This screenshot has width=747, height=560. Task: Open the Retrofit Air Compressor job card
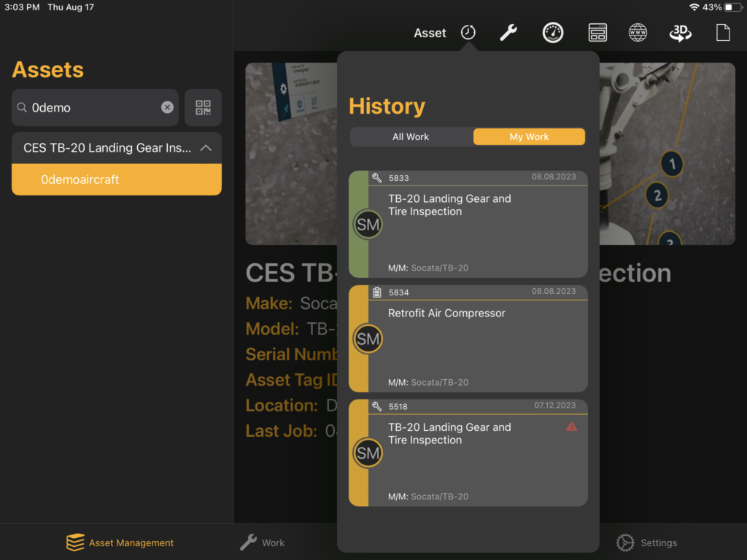(x=468, y=339)
